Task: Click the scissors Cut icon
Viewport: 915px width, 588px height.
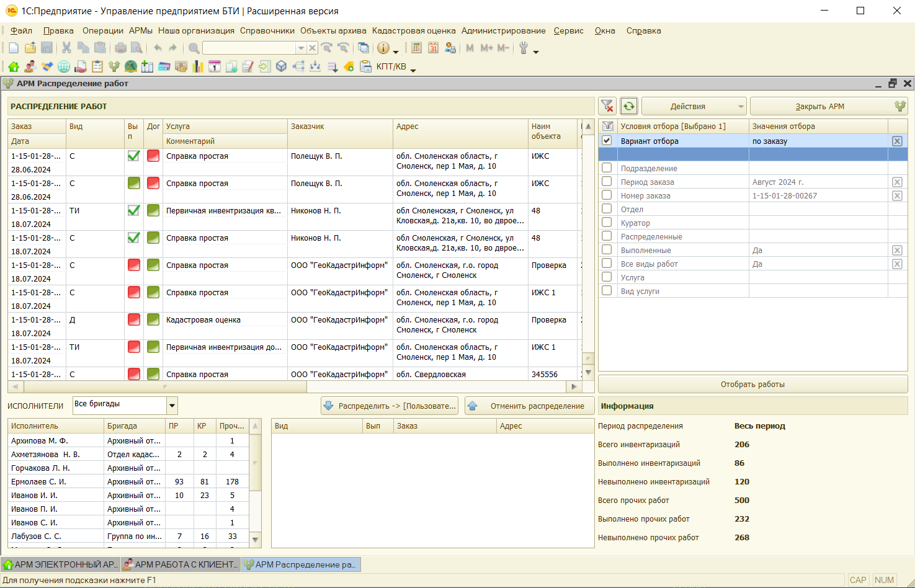Action: [x=66, y=48]
